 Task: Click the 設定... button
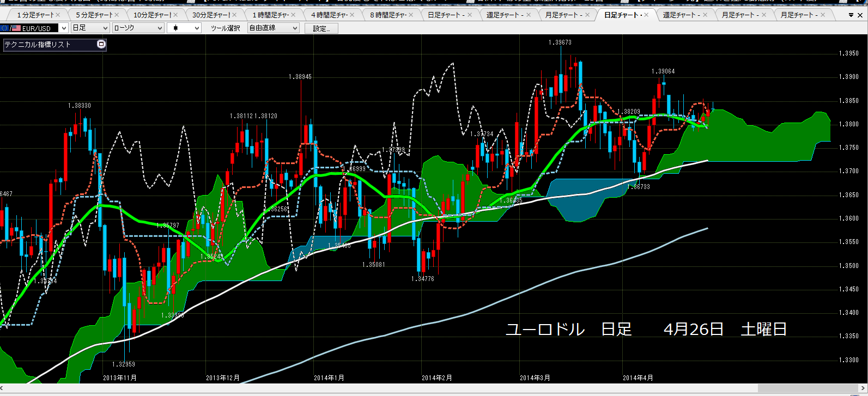(321, 28)
